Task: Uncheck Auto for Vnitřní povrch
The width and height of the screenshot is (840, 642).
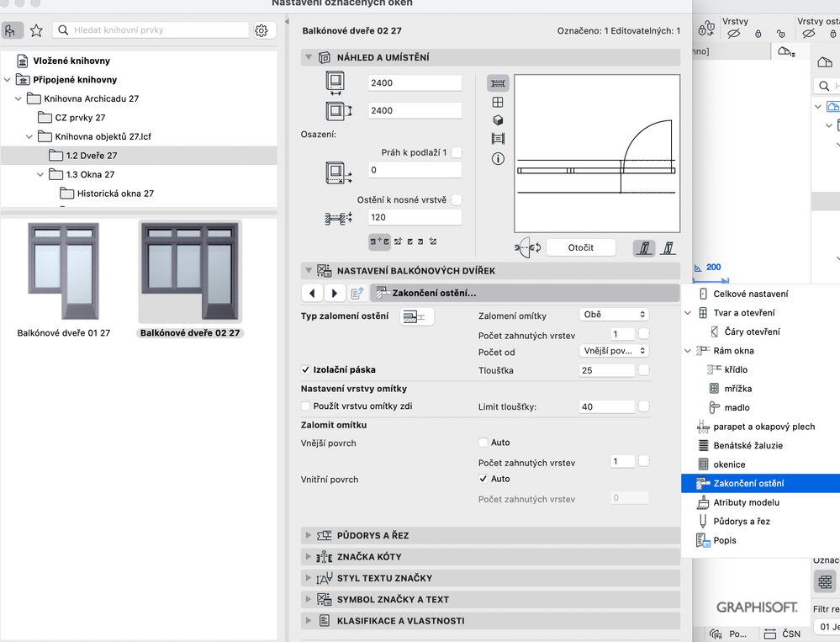Action: (483, 479)
